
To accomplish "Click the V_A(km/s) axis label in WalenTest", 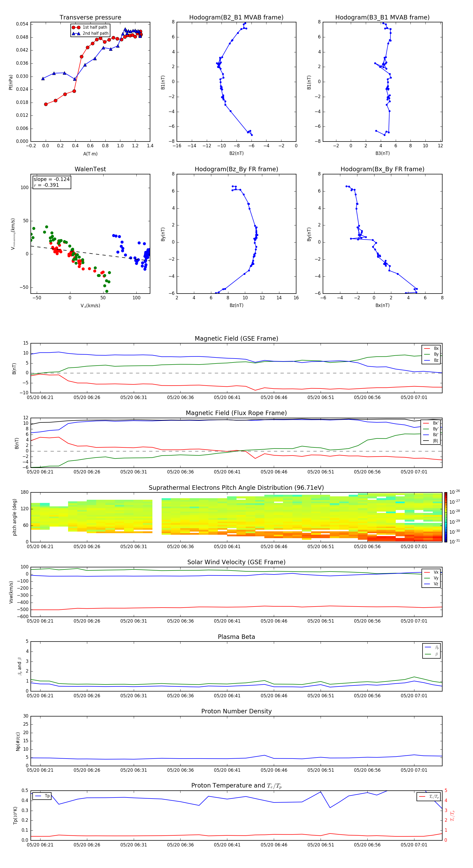I will point(90,306).
